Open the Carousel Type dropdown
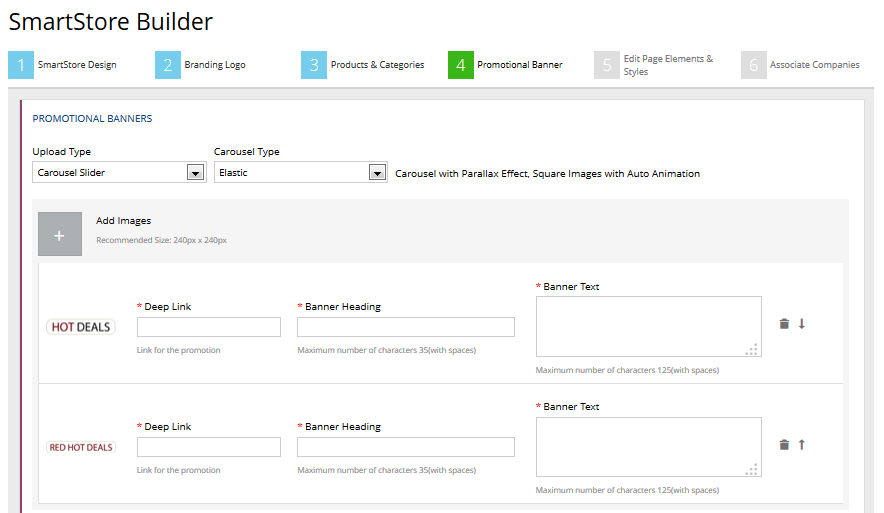The width and height of the screenshot is (884, 513). point(300,173)
